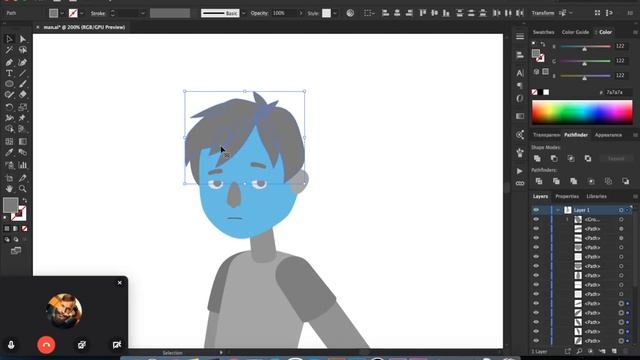Select the Eyedropper tool
Image resolution: width=640 pixels, height=360 pixels.
click(9, 153)
